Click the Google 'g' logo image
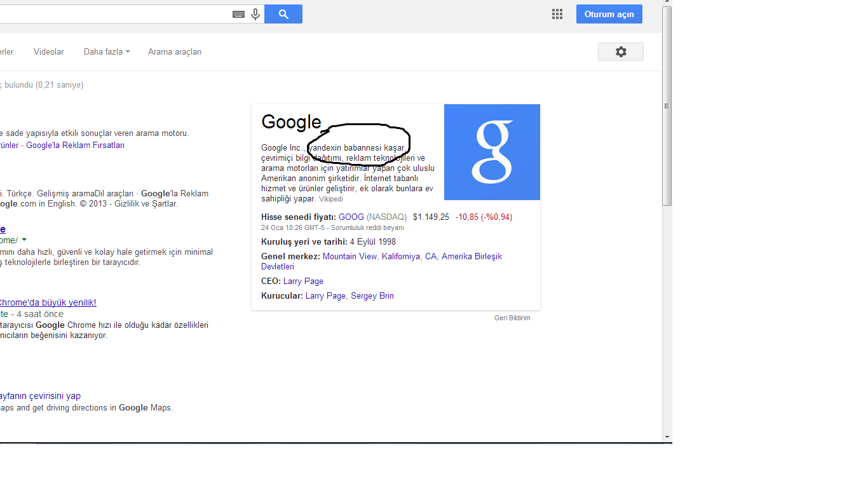This screenshot has height=488, width=868. [x=492, y=152]
